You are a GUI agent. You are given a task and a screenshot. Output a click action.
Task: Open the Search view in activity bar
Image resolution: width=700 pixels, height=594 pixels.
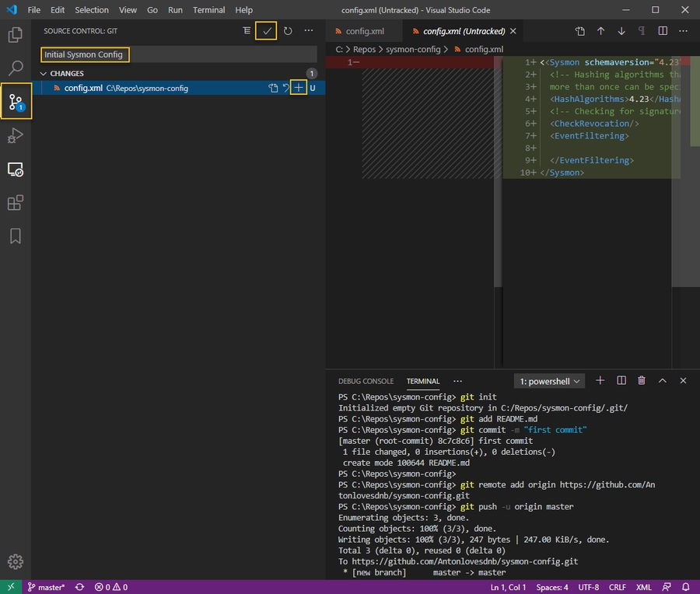pyautogui.click(x=16, y=68)
